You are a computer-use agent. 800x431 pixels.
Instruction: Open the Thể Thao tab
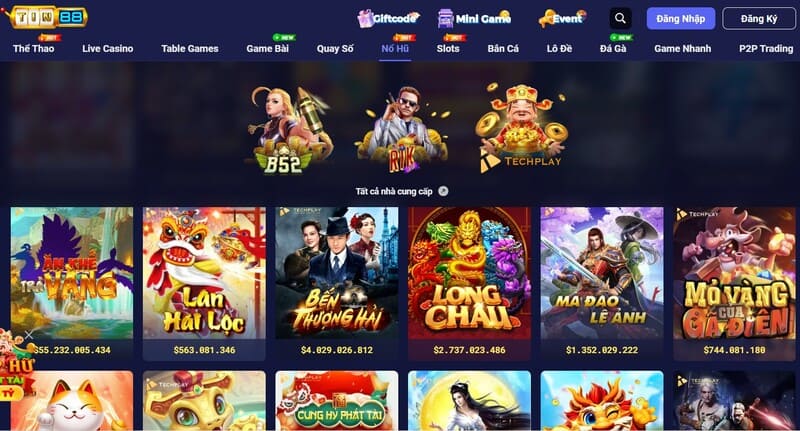[x=33, y=48]
